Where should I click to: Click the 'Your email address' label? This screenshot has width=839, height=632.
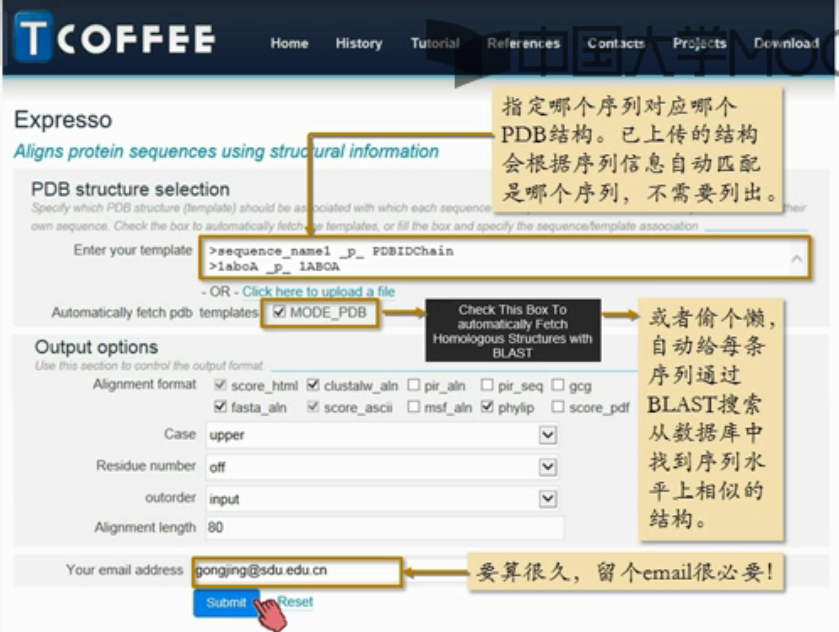124,570
